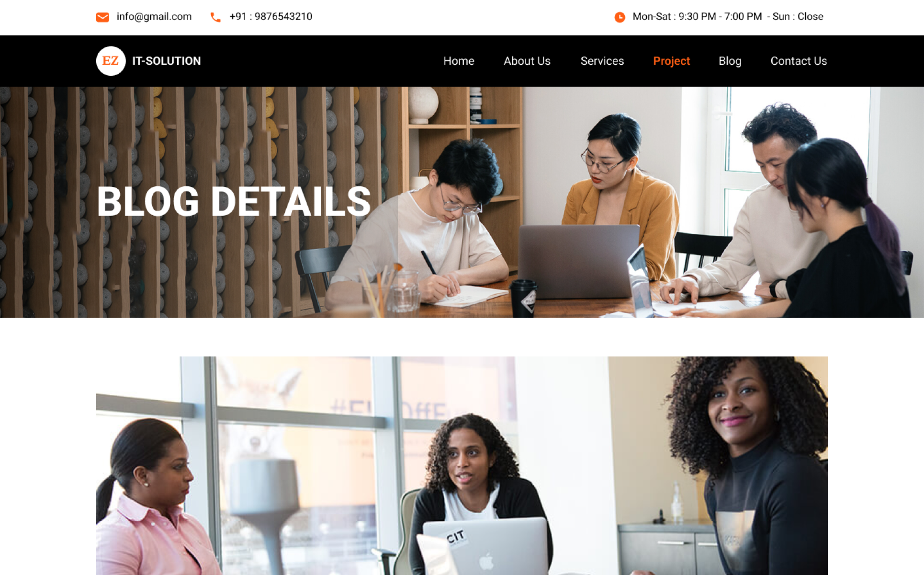Click the Sun : Close text

click(x=798, y=17)
